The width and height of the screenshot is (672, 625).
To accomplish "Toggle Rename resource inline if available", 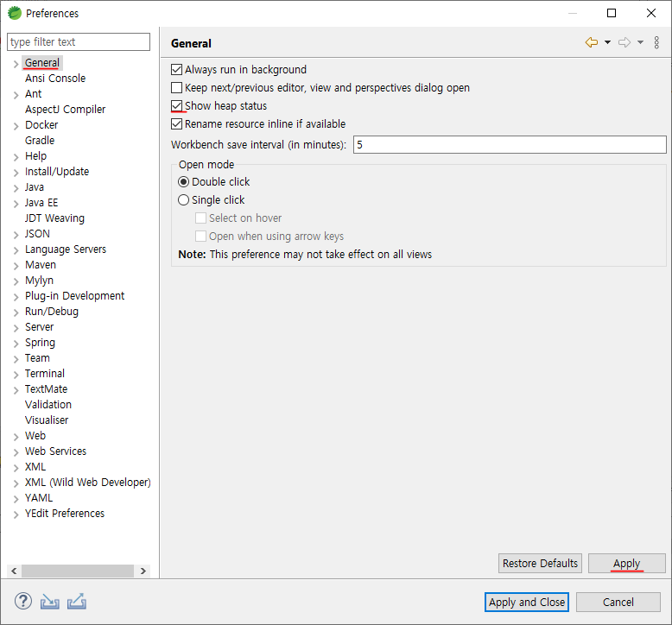I will pos(176,123).
